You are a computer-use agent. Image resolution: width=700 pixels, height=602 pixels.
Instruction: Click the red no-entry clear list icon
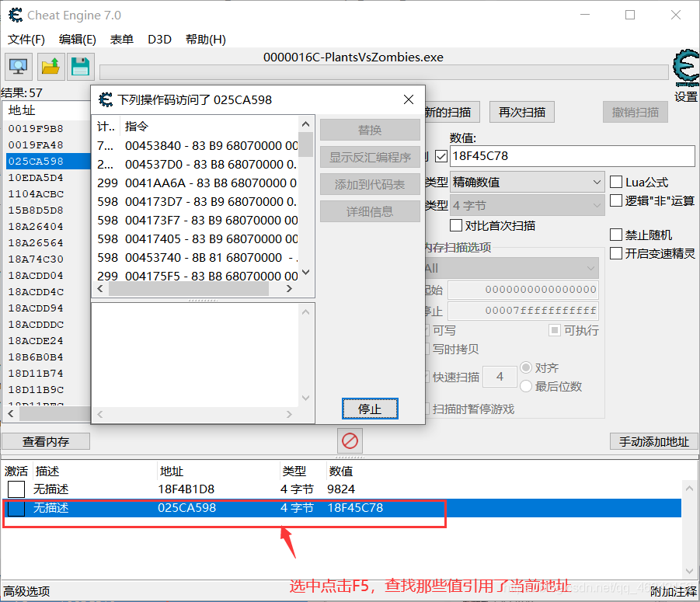click(350, 441)
